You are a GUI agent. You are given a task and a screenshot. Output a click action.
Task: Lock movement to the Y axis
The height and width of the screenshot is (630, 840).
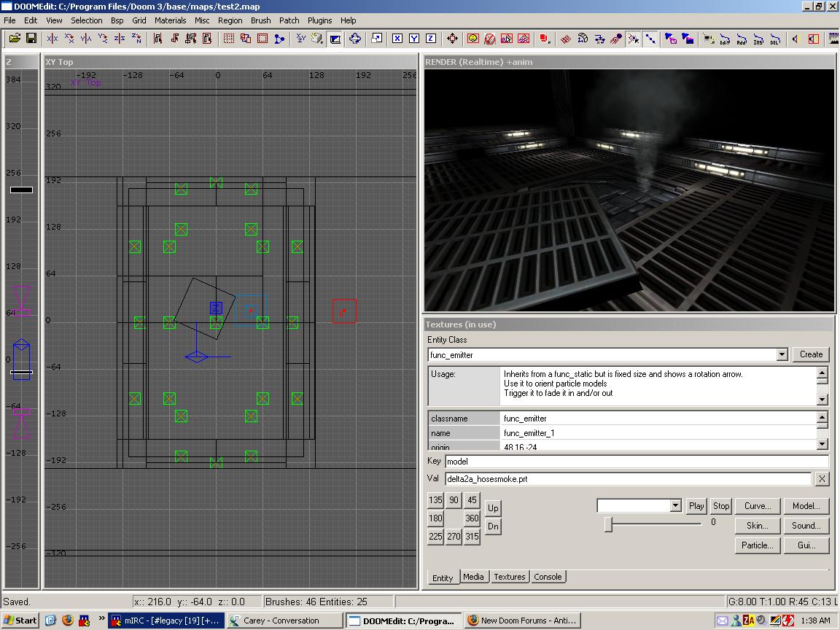point(414,39)
